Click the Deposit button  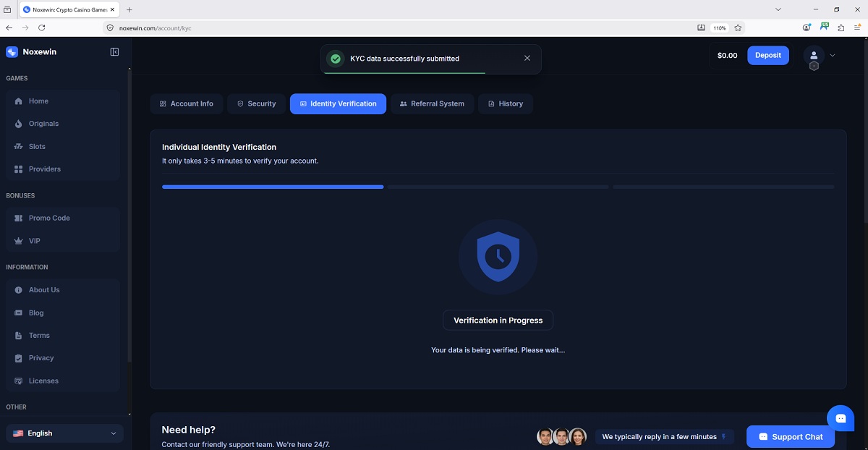(768, 55)
